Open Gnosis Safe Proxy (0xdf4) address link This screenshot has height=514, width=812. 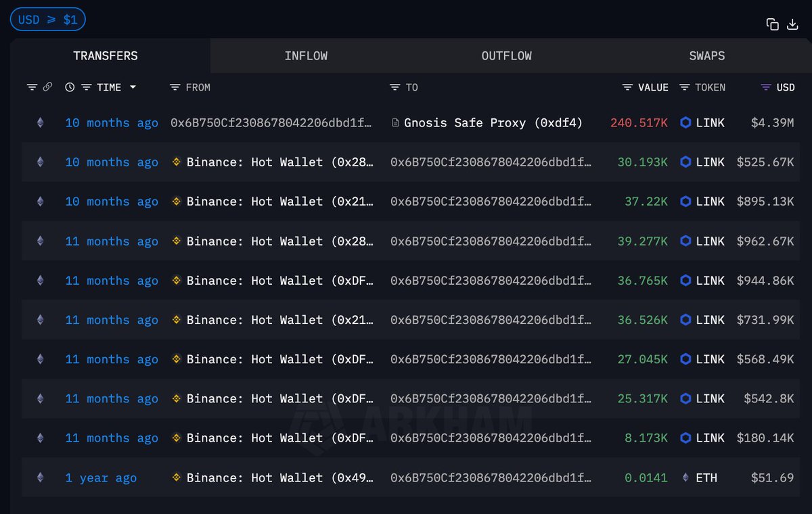point(493,123)
